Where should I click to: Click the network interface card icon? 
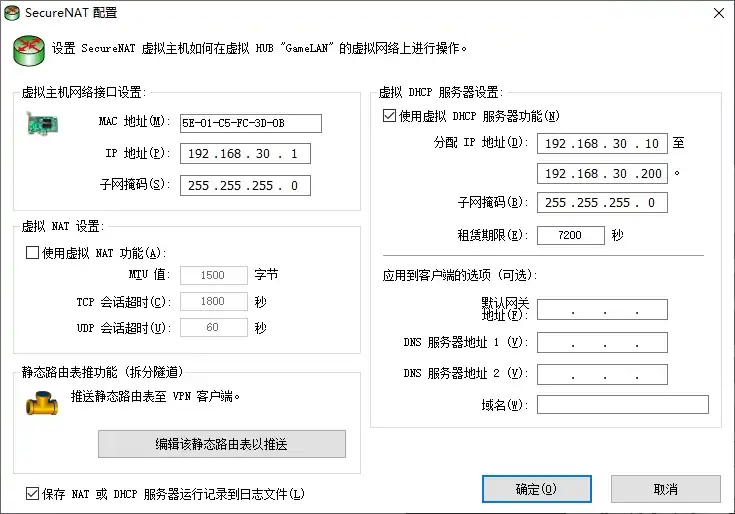tap(42, 124)
